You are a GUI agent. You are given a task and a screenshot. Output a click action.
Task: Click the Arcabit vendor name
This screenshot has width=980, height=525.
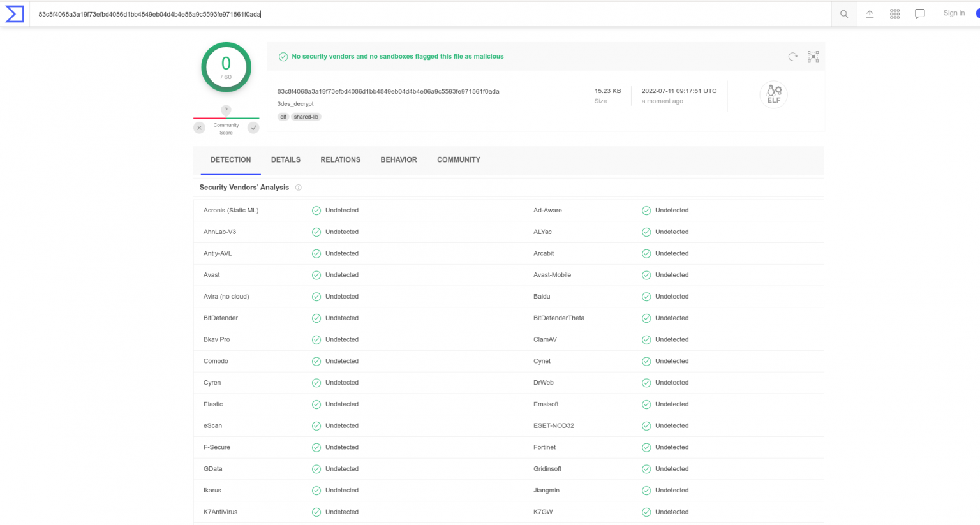tap(544, 254)
